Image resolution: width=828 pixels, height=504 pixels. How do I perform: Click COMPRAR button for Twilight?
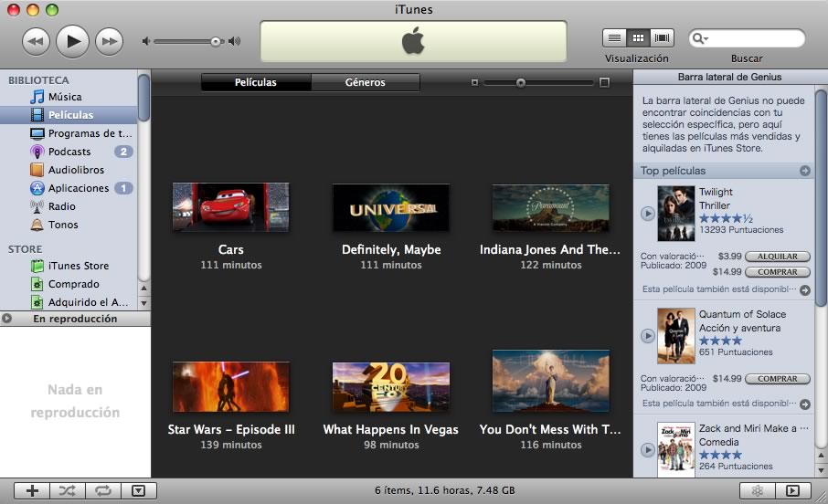coord(778,272)
